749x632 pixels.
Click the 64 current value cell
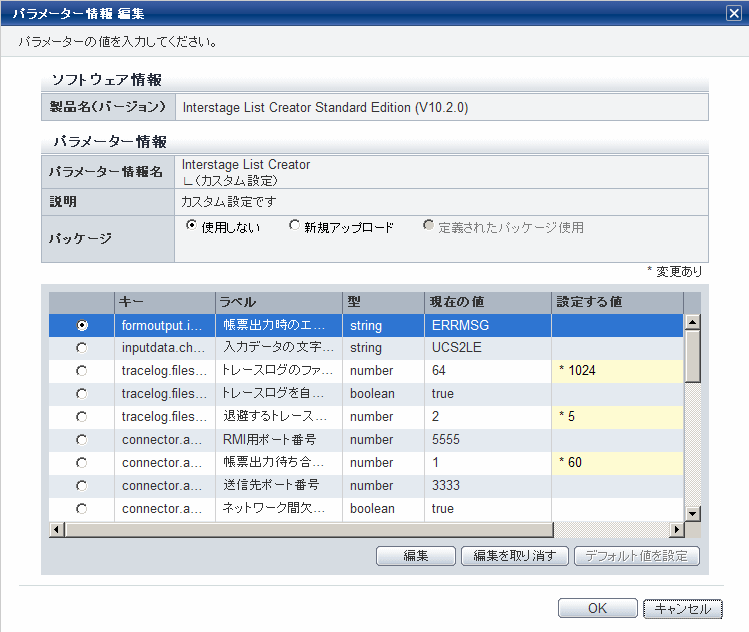(488, 371)
